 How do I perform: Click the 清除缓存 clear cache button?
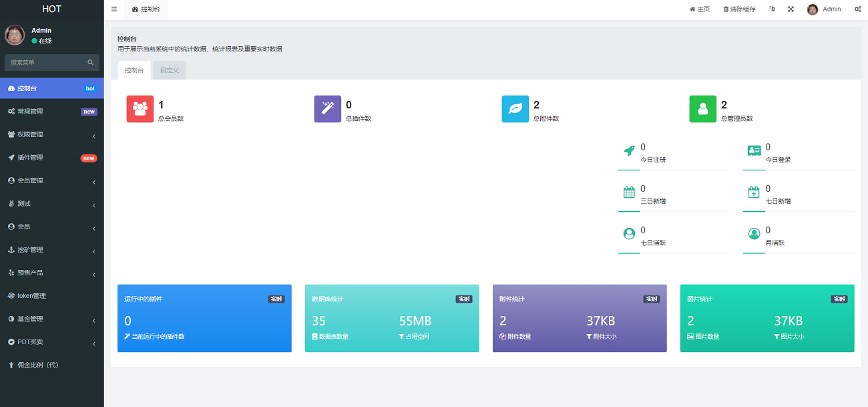[x=739, y=9]
